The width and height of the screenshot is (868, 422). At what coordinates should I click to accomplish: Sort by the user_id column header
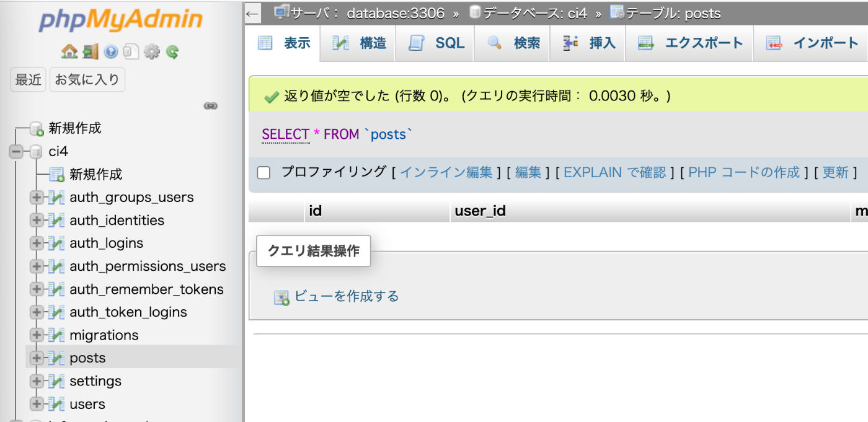pyautogui.click(x=480, y=211)
